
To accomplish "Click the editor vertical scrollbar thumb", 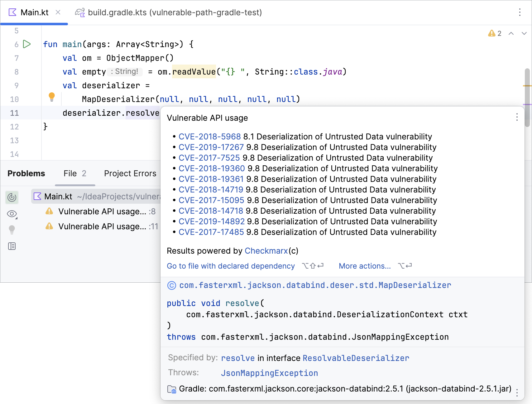I will [527, 98].
